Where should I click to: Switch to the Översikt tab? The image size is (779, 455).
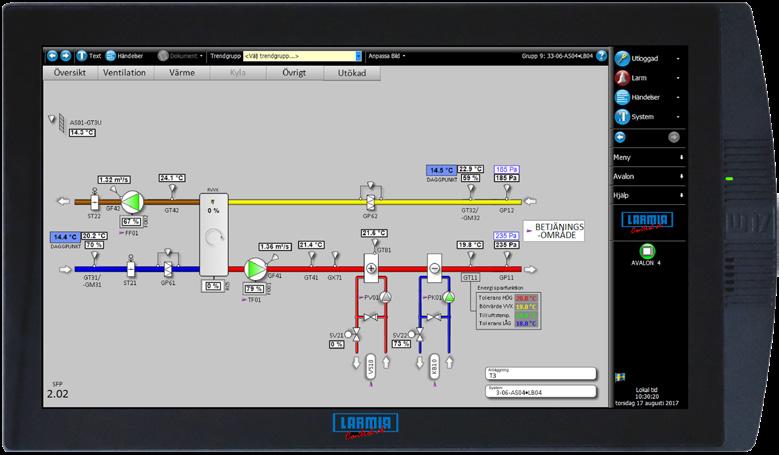tap(70, 73)
